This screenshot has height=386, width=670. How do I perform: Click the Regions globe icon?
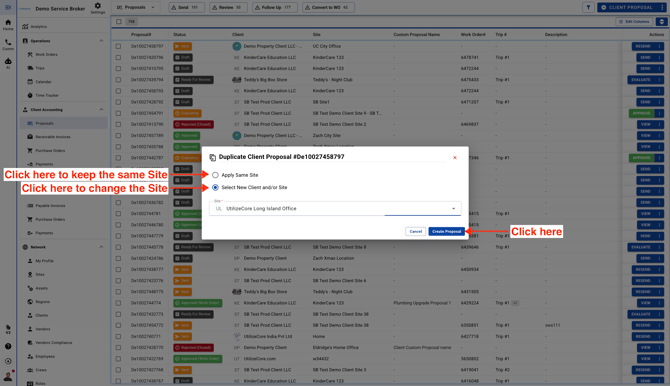(30, 302)
